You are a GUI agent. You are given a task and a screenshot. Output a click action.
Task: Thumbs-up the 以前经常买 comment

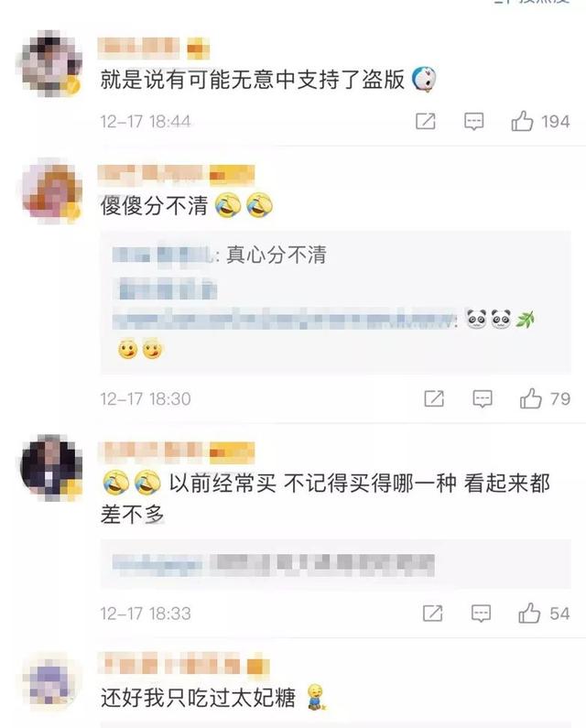coord(529,613)
